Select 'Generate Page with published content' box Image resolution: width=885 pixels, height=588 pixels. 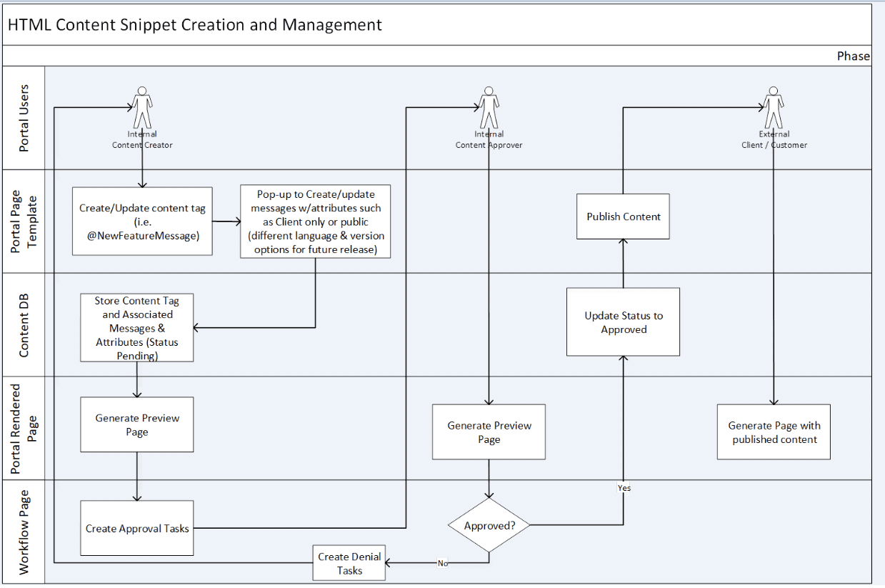pos(774,432)
